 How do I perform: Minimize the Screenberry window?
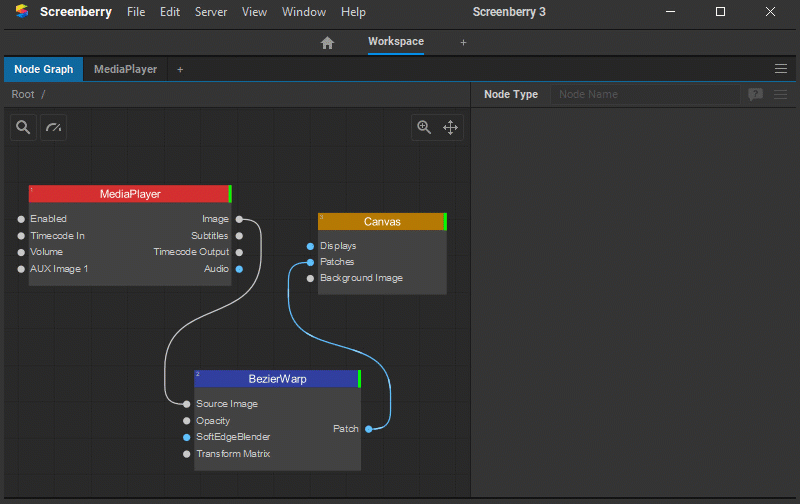[670, 12]
